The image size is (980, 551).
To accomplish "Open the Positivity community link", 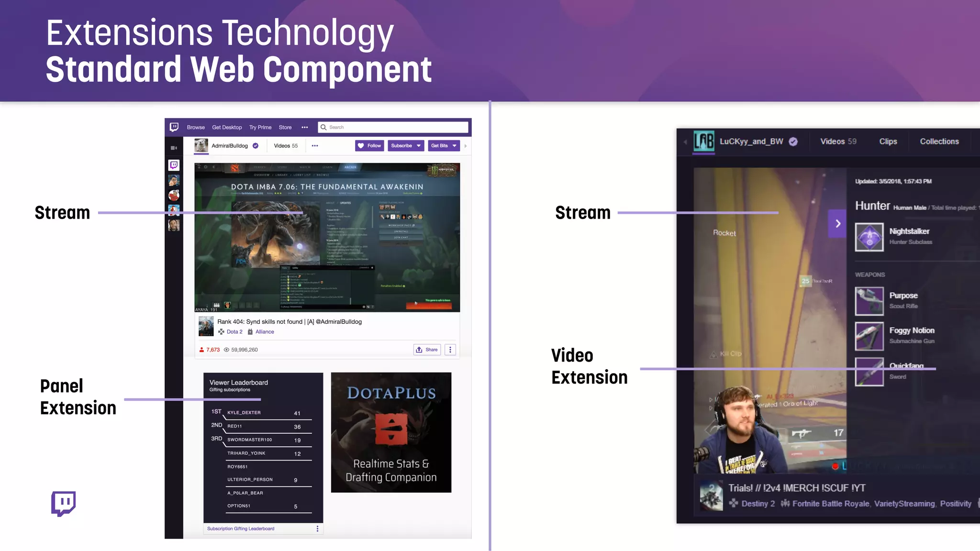I will 956,504.
